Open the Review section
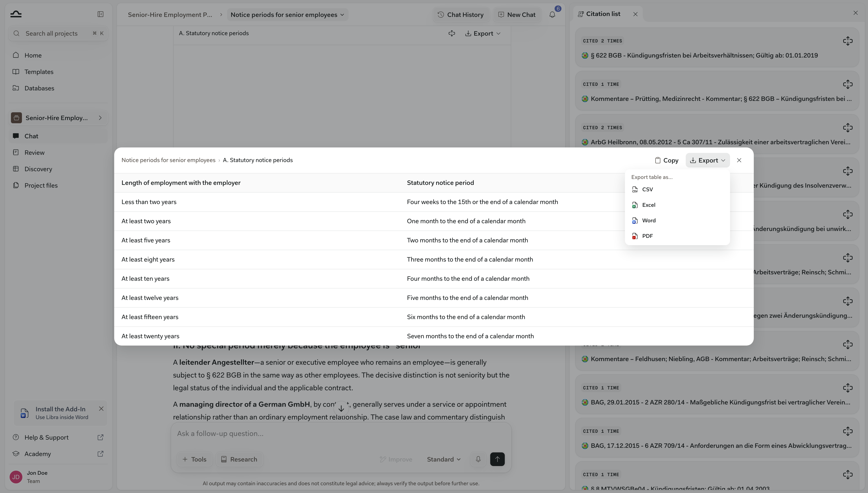Viewport: 868px width, 493px height. (x=58, y=152)
